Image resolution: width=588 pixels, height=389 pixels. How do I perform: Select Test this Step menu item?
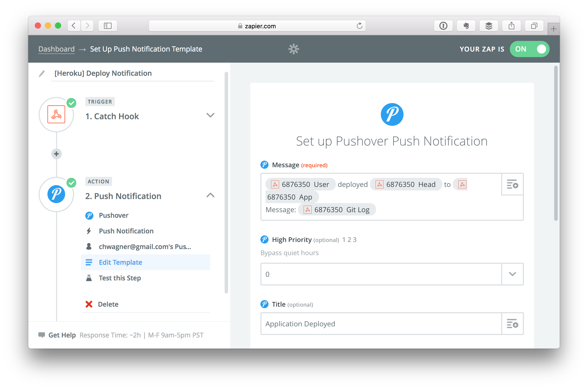tap(120, 278)
